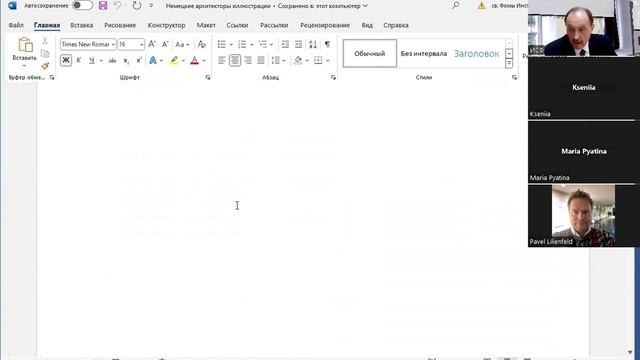Screen dimensions: 640x360
Task: Open the Font (Шрифт) dialog launcher
Action: [208, 77]
